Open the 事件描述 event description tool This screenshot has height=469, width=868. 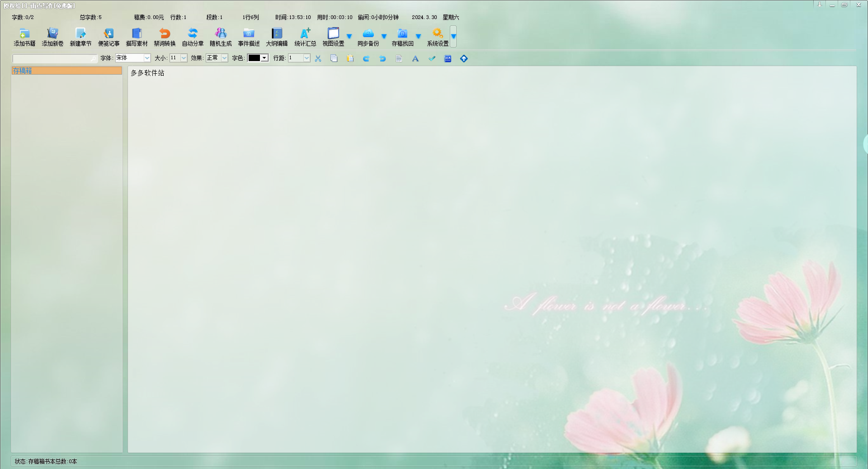(249, 37)
